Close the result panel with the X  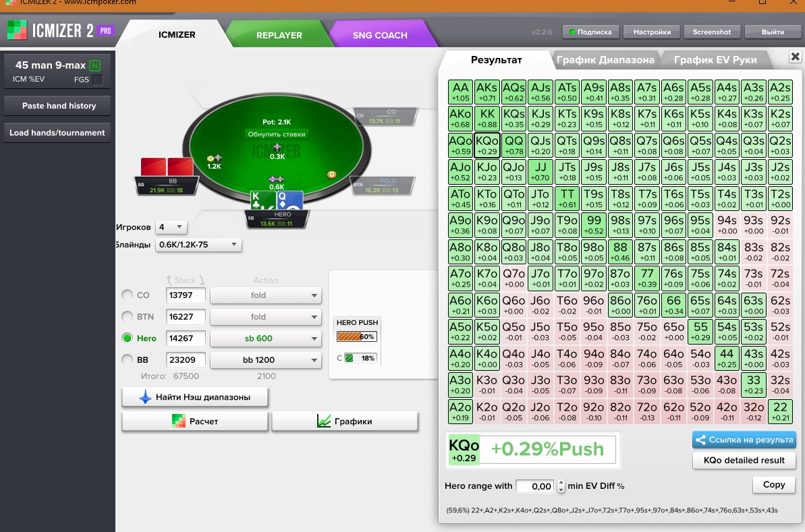coord(795,57)
